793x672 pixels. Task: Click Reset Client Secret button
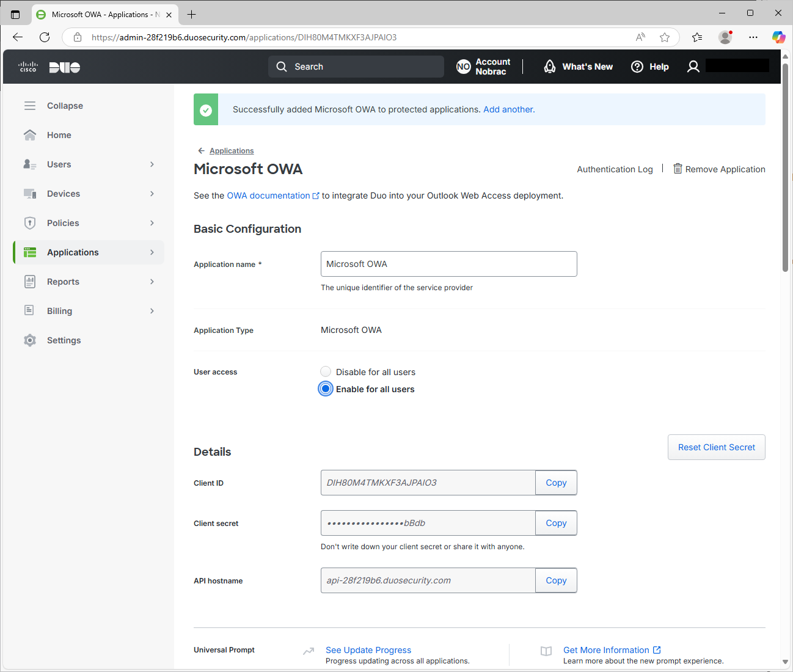coord(717,447)
